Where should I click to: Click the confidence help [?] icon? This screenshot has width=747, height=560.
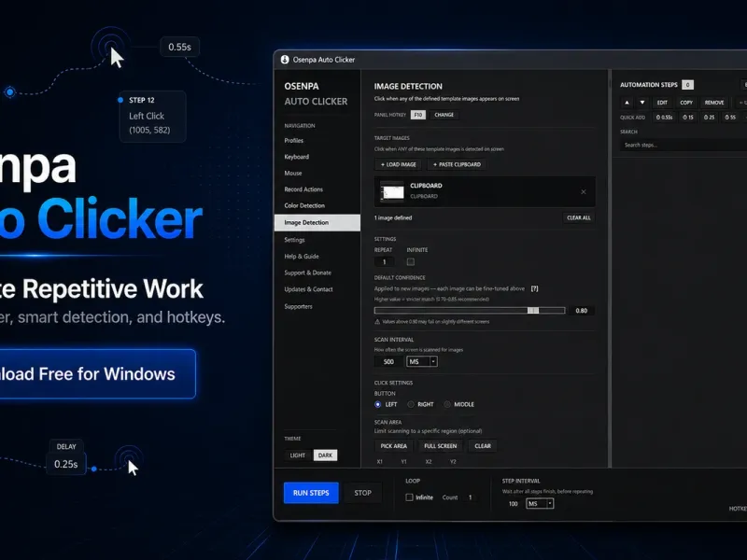534,288
